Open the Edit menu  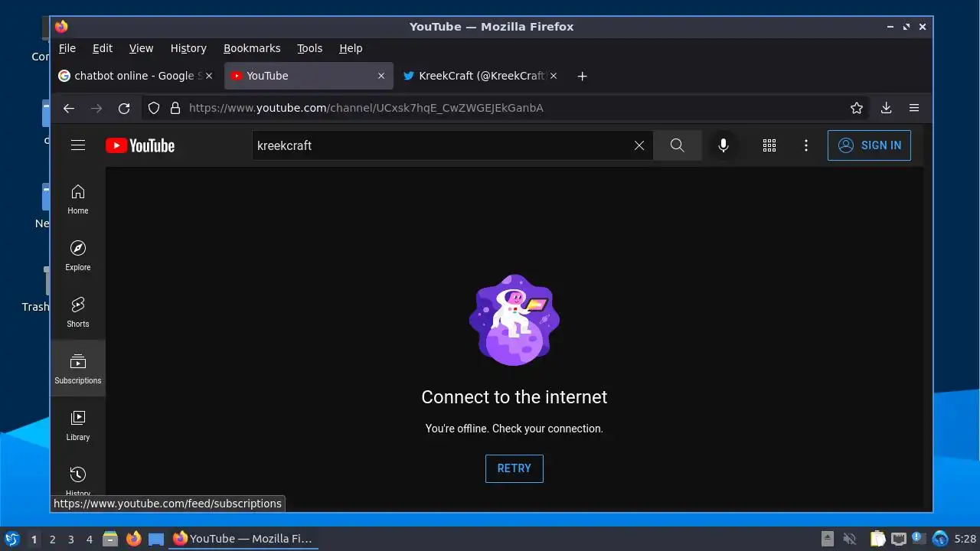coord(103,48)
